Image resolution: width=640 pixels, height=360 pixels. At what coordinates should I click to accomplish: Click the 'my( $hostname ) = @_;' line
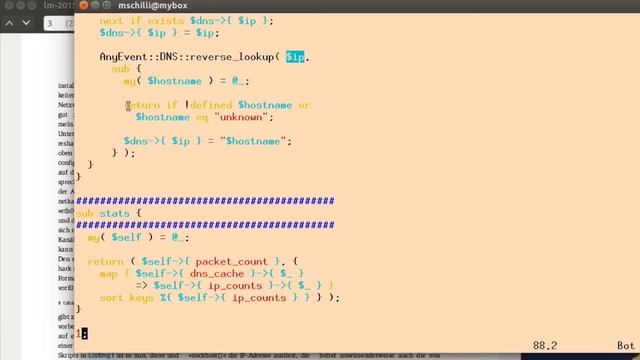click(x=186, y=81)
